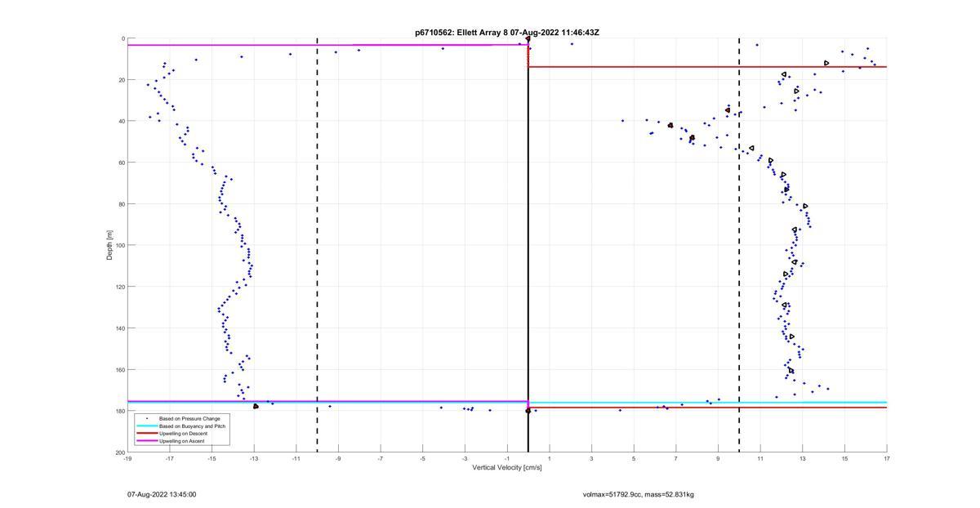
Task: Click x-axis tick label '7'
Action: point(676,458)
